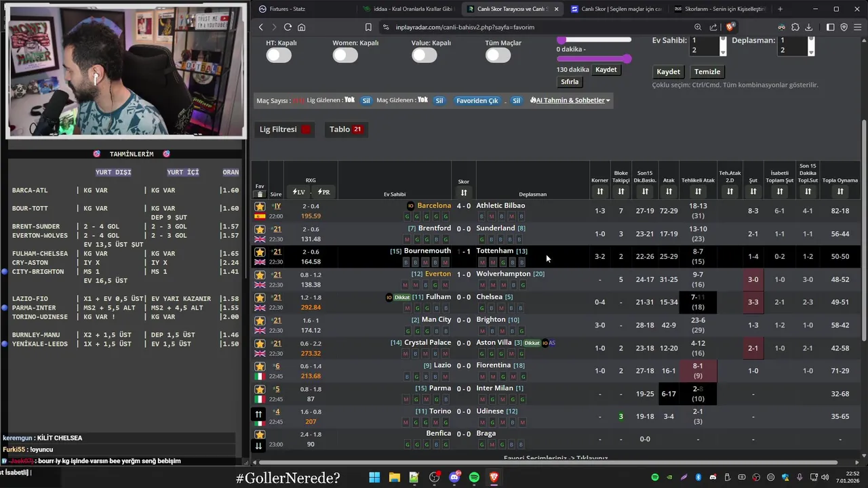This screenshot has height=488, width=868.
Task: Sort by Son15 Dk.Baskı column arrows
Action: coord(645,192)
